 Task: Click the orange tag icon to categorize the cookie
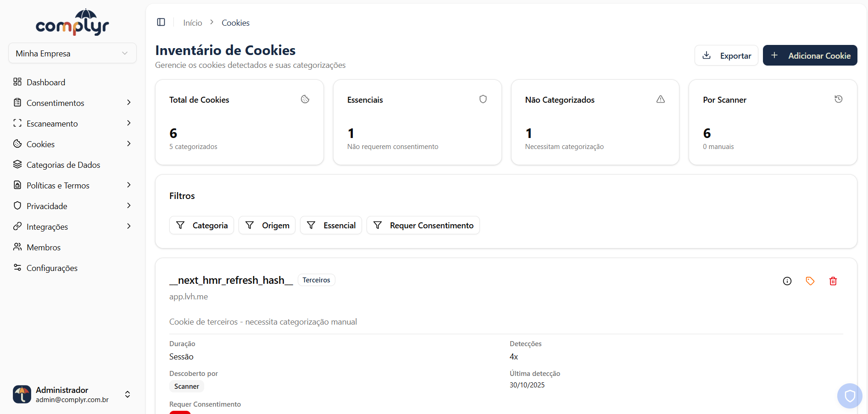(x=810, y=281)
